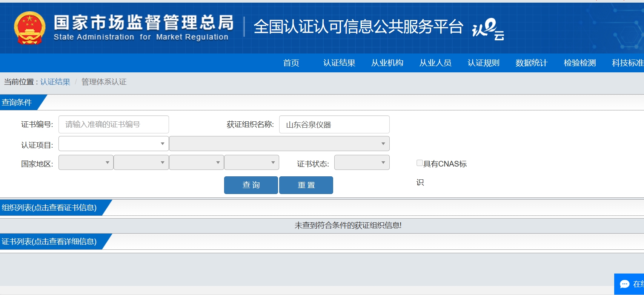Screen dimensions: 644x295
Task: Open the 检验检测 navigation menu
Action: click(x=580, y=63)
